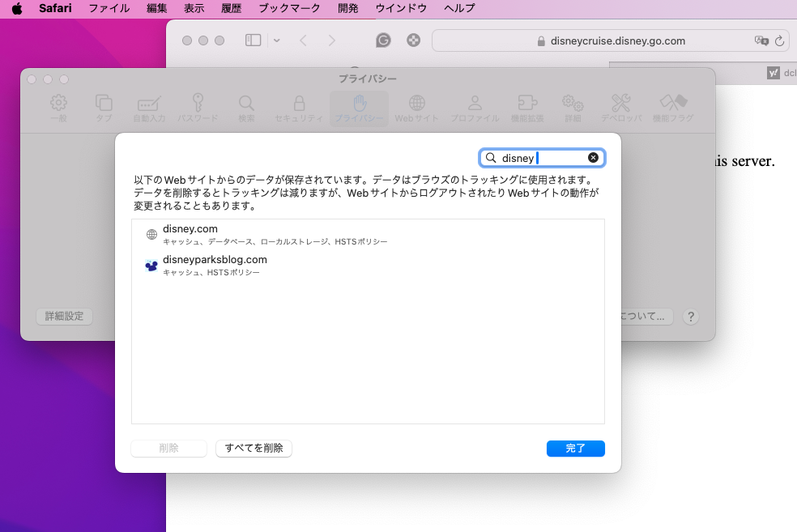797x532 pixels.
Task: Reload the page with refresh icon
Action: coord(780,40)
